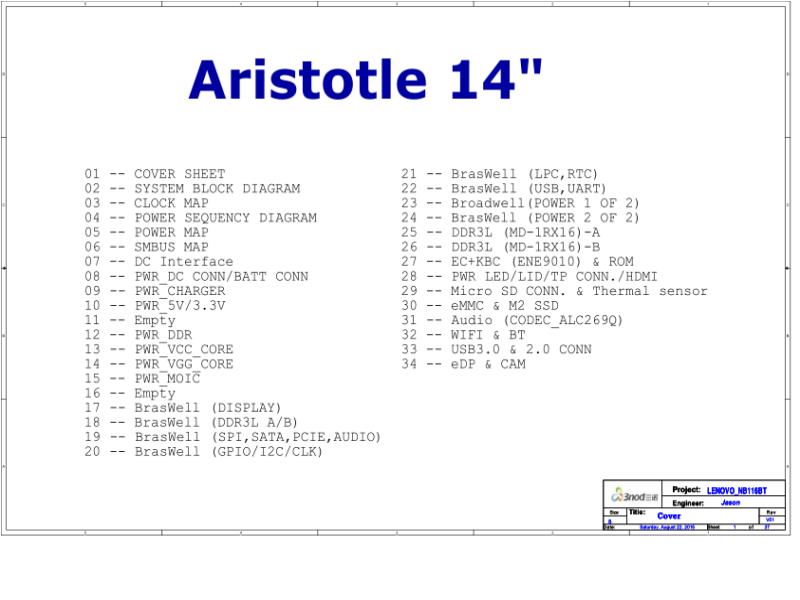Select "30 -- eMMC & M2 SSD" entry
This screenshot has height=600, width=800.
click(480, 306)
